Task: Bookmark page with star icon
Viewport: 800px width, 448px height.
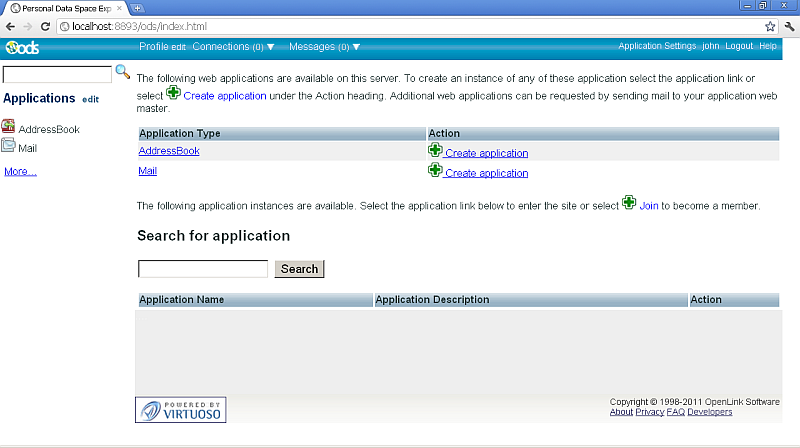Action: point(770,26)
